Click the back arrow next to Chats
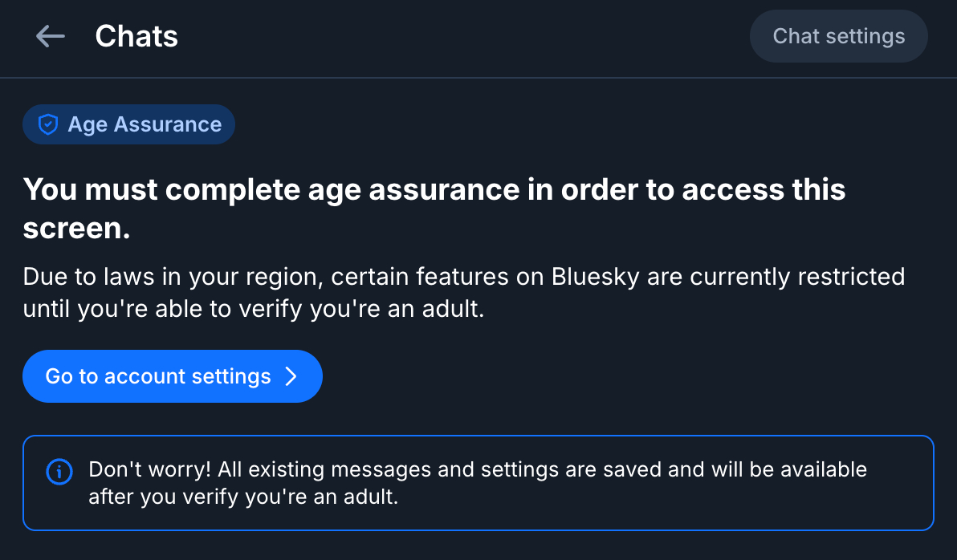This screenshot has height=560, width=957. pos(50,36)
